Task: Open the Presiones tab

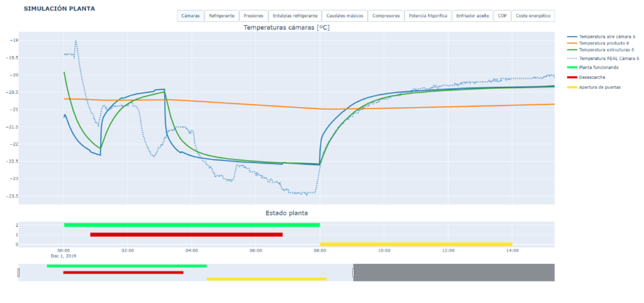Action: (253, 16)
